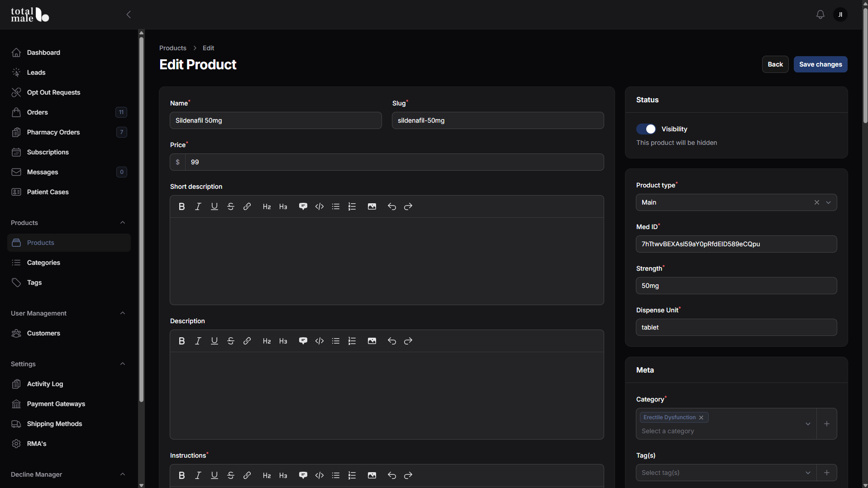Clear the Main product type selection

tap(817, 202)
